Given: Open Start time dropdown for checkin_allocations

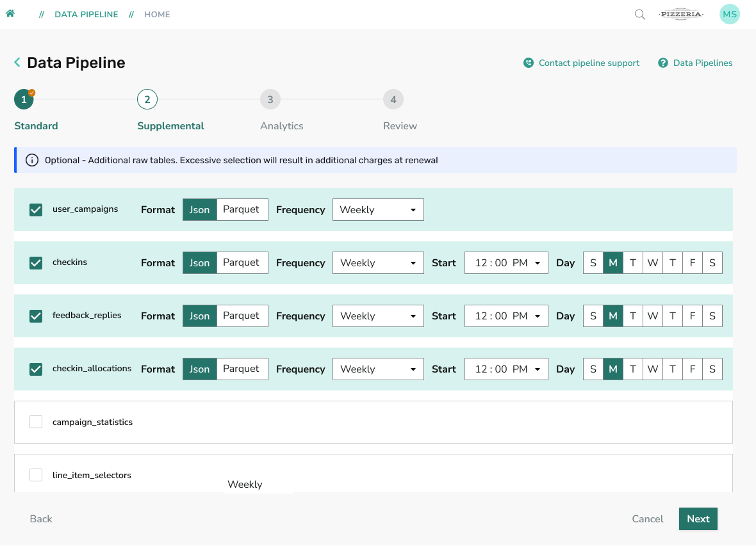Looking at the screenshot, I should (x=506, y=369).
